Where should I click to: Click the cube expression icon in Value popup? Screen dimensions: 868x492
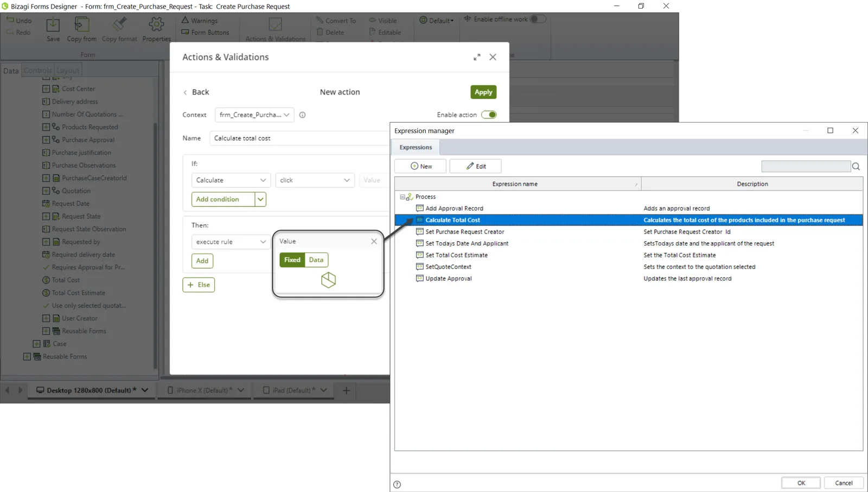pyautogui.click(x=328, y=280)
